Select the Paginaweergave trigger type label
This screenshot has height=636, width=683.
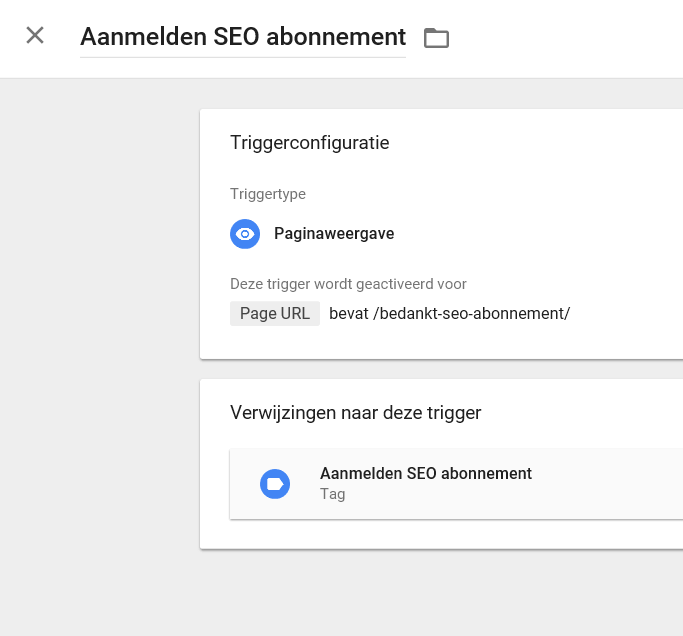[x=334, y=234]
